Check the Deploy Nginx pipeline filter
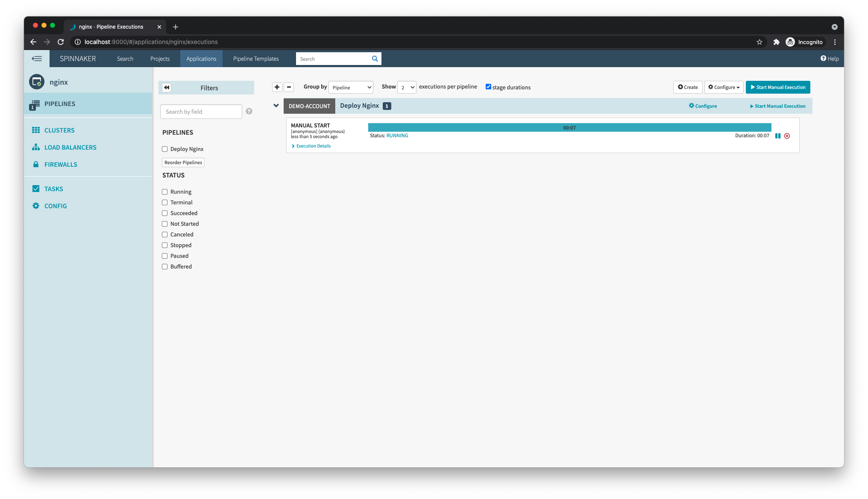Image resolution: width=868 pixels, height=499 pixels. pos(164,149)
